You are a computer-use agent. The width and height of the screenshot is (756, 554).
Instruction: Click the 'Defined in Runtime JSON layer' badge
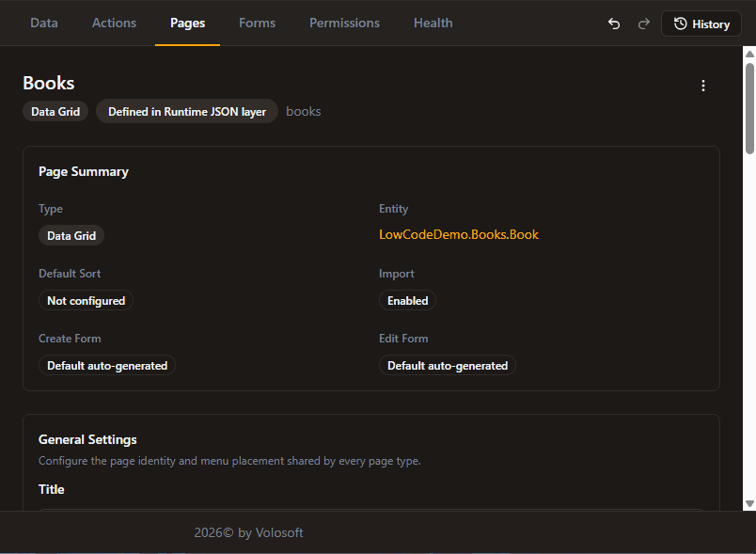coord(187,111)
